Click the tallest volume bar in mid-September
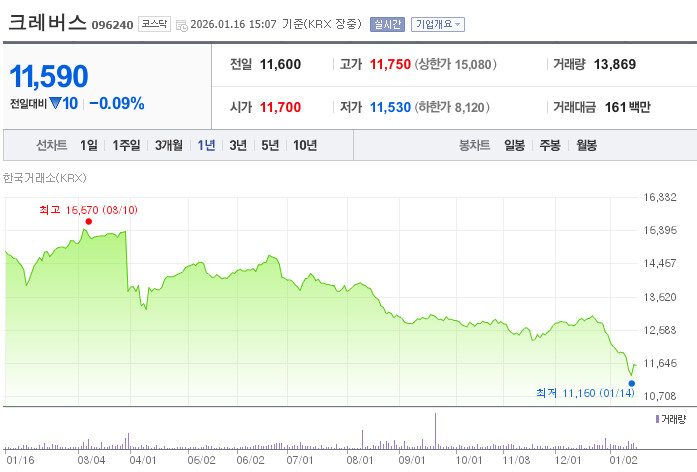Viewport: 697px width, 472px height. pyautogui.click(x=435, y=431)
